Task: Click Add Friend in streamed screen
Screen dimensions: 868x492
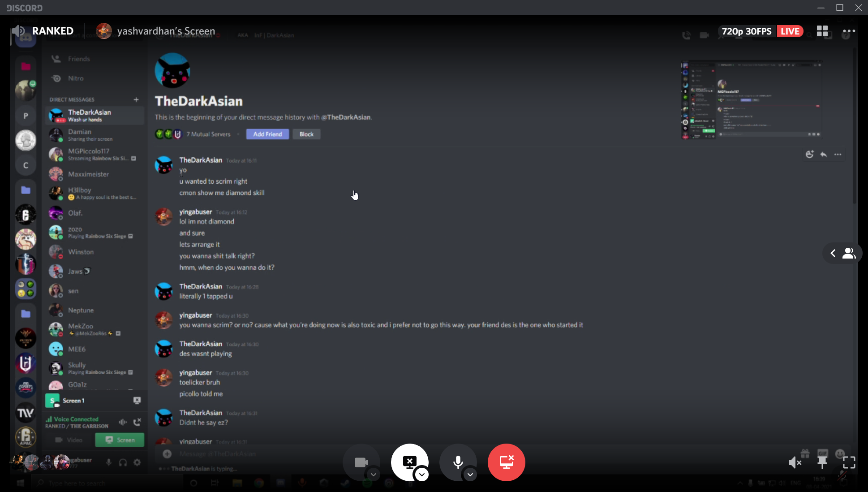Action: coord(267,134)
